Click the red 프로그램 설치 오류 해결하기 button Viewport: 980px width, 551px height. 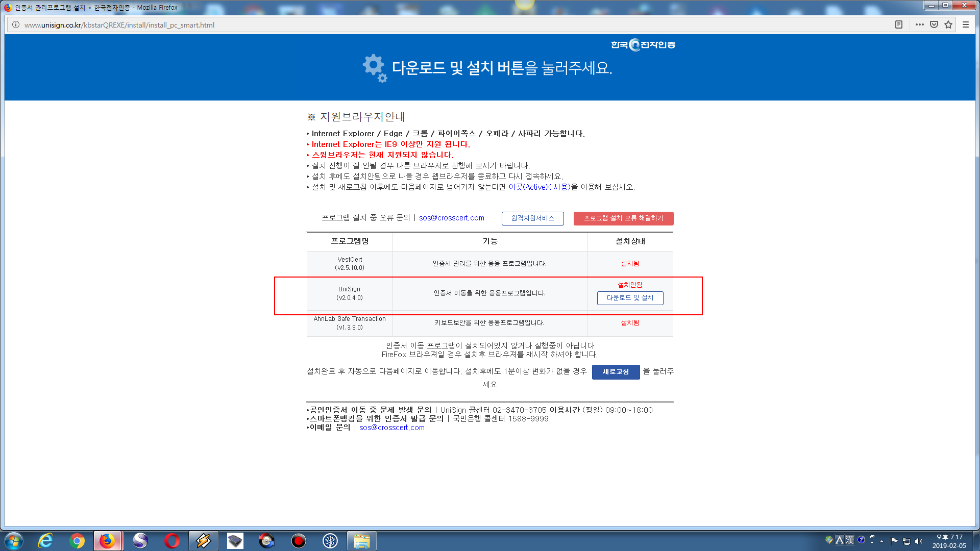tap(623, 218)
